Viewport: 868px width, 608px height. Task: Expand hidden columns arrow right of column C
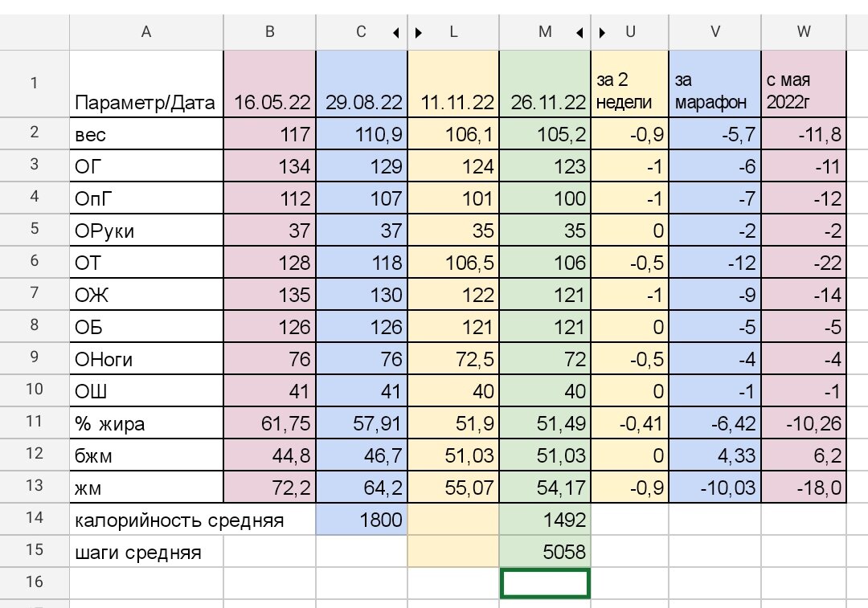396,33
